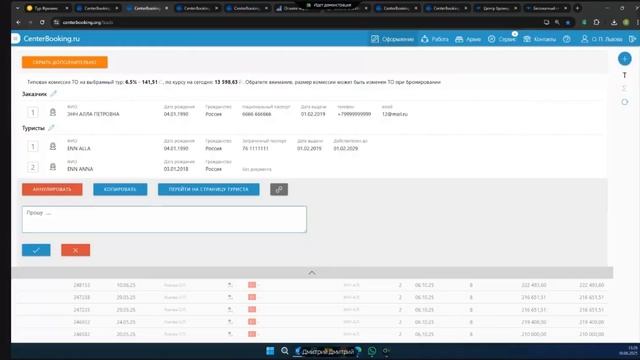The image size is (640, 360).
Task: Open the browser extensions puzzle icon
Action: [596, 22]
